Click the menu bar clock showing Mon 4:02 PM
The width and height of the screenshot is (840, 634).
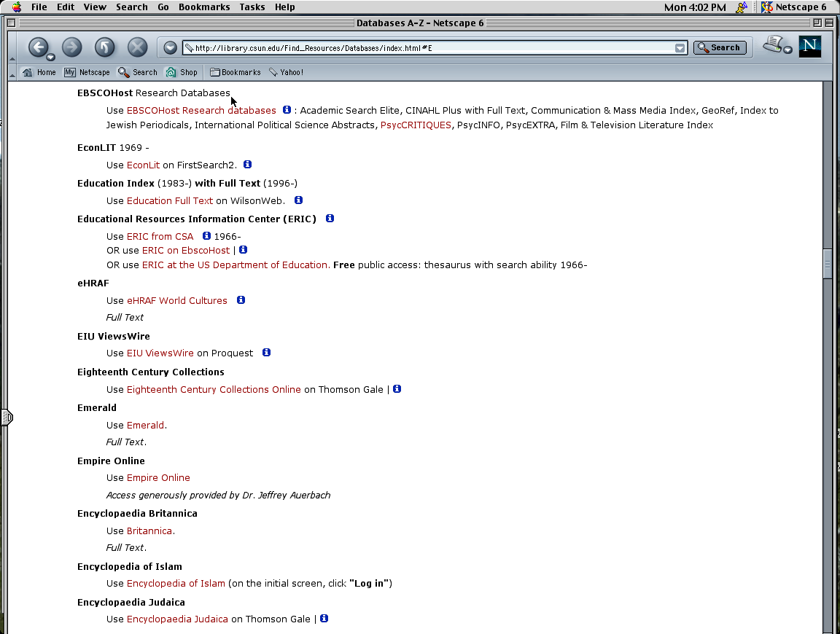pyautogui.click(x=695, y=7)
